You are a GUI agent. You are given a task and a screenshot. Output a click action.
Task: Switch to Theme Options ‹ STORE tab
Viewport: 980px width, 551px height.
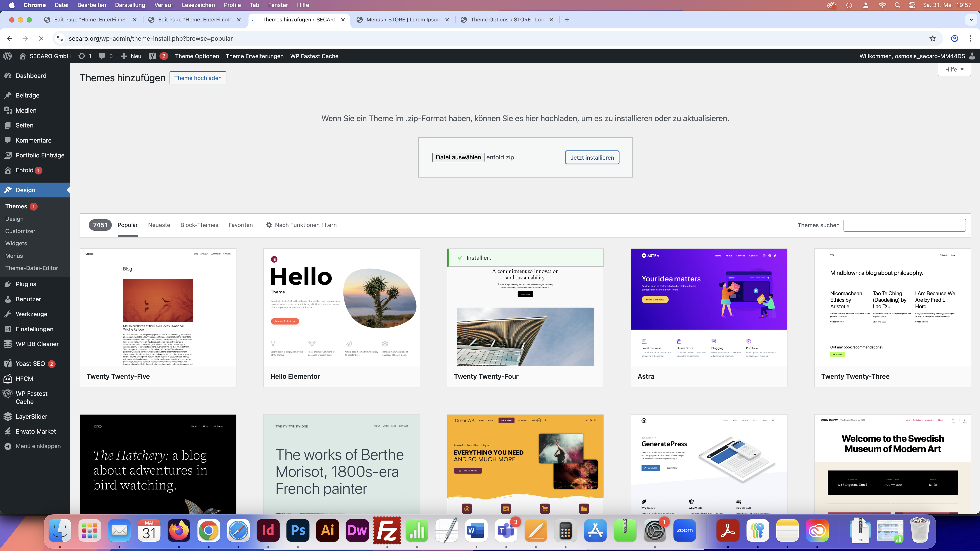point(507,20)
